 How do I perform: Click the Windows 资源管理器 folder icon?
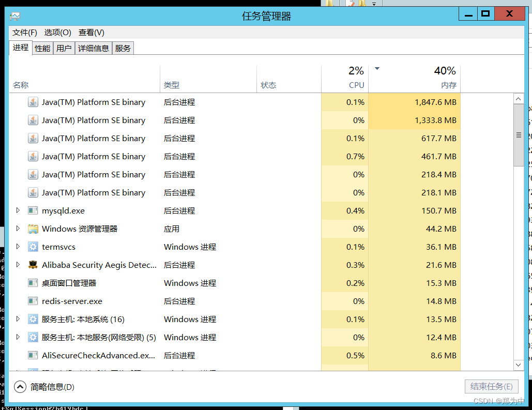tap(33, 229)
